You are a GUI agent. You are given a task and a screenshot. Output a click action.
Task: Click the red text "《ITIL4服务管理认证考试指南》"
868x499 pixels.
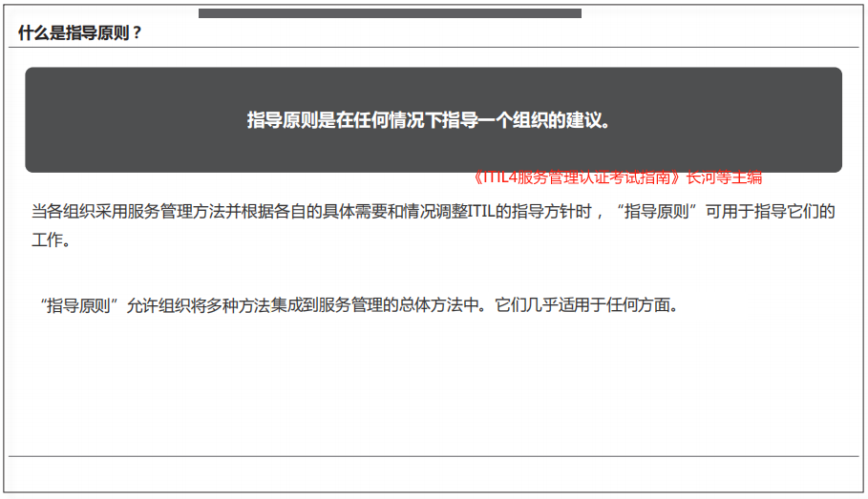571,177
